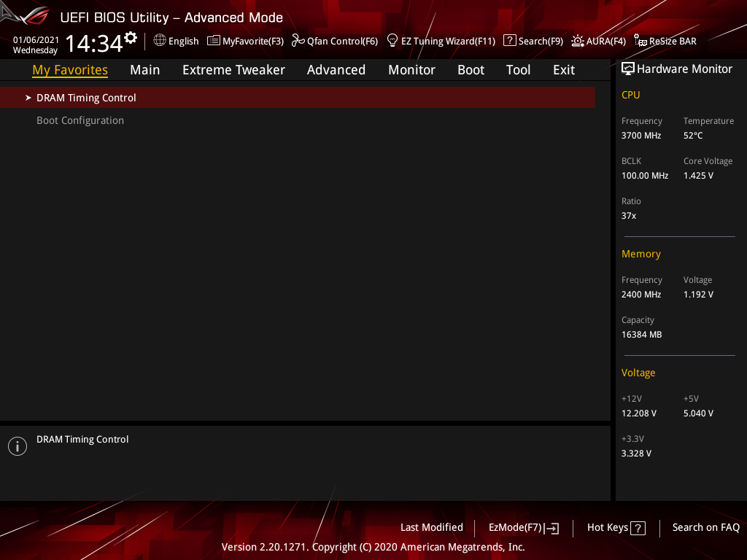Click +3.3V reading 3.328 V
747x560 pixels.
tap(636, 454)
